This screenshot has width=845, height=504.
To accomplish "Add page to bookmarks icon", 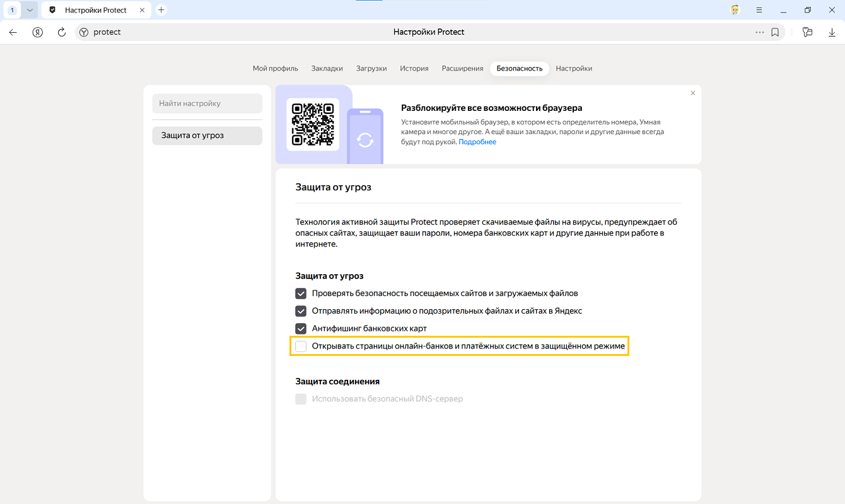I will point(775,32).
